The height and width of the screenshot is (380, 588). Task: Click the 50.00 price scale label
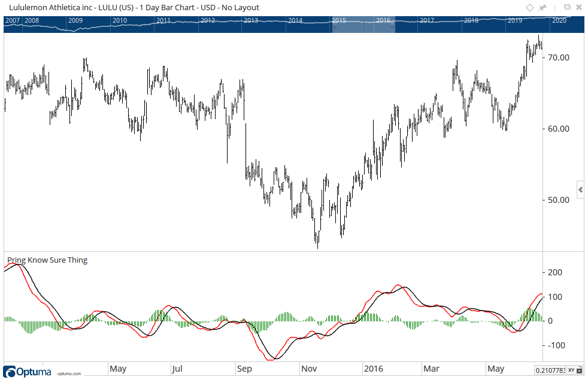559,200
